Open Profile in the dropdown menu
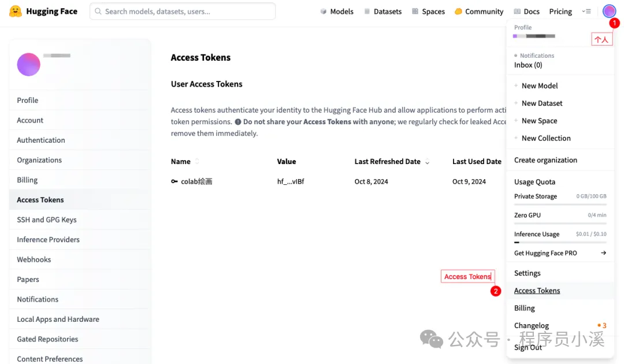The image size is (624, 364). click(x=534, y=32)
